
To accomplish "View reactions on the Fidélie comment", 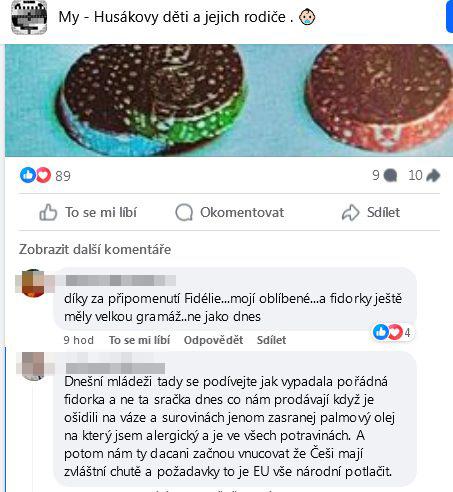I will coord(393,332).
